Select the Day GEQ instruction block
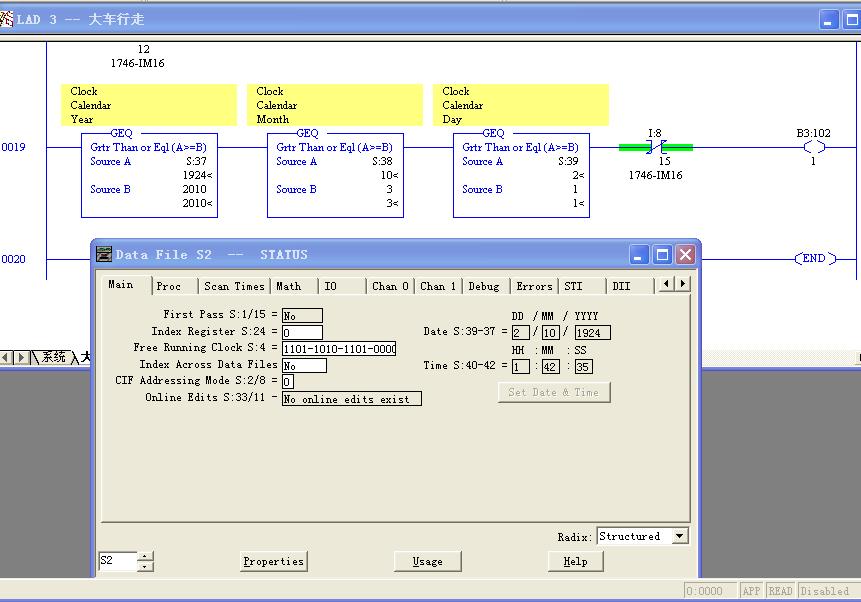The width and height of the screenshot is (861, 602). (x=521, y=174)
